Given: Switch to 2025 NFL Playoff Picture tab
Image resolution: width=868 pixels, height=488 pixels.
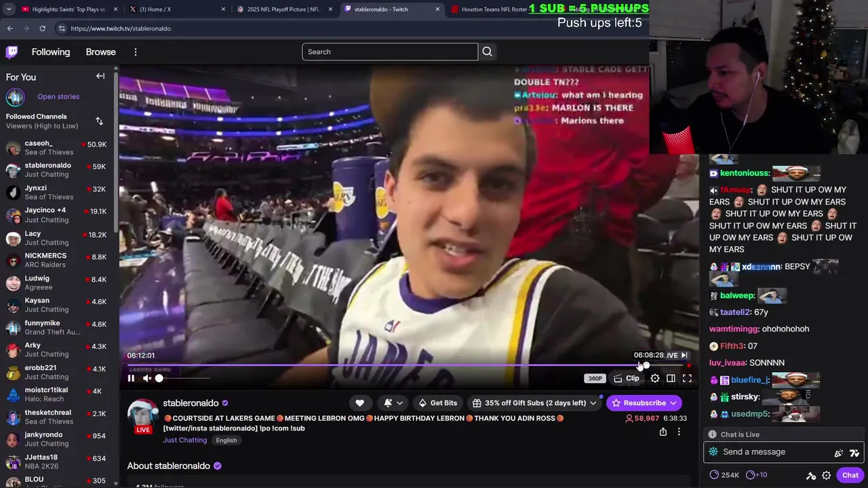Looking at the screenshot, I should [283, 9].
